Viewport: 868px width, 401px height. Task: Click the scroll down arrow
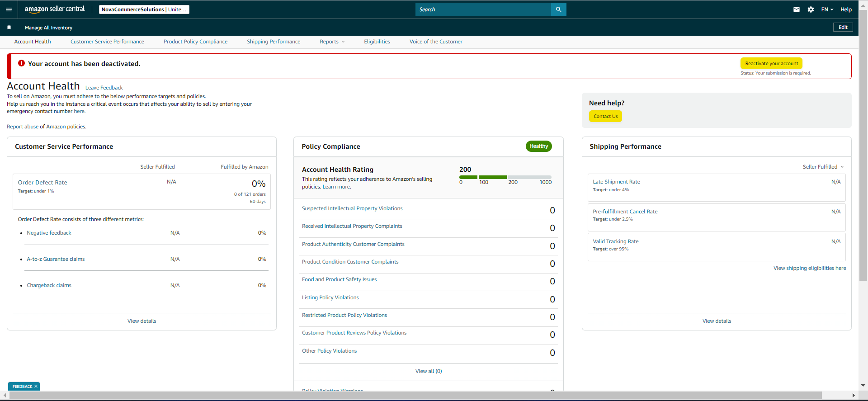[863, 386]
